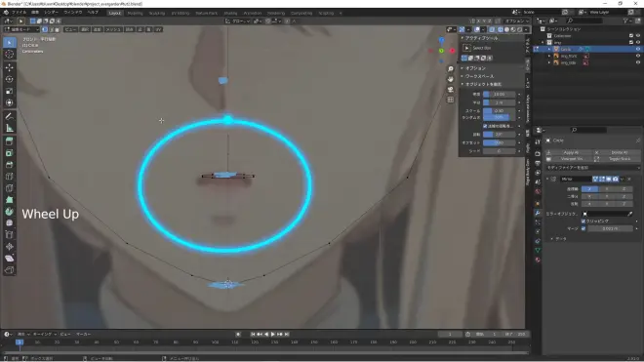Open the shading options dropdown arrow
Image resolution: width=644 pixels, height=362 pixels.
point(526,29)
